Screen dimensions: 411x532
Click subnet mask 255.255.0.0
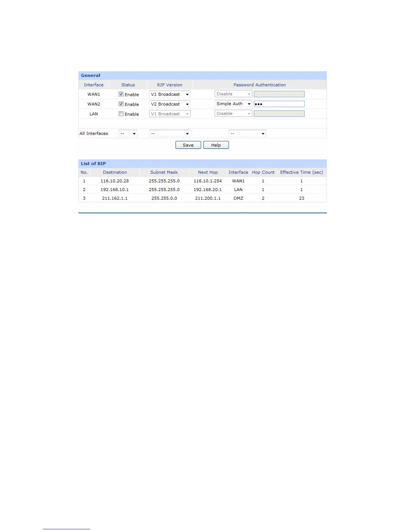click(164, 198)
